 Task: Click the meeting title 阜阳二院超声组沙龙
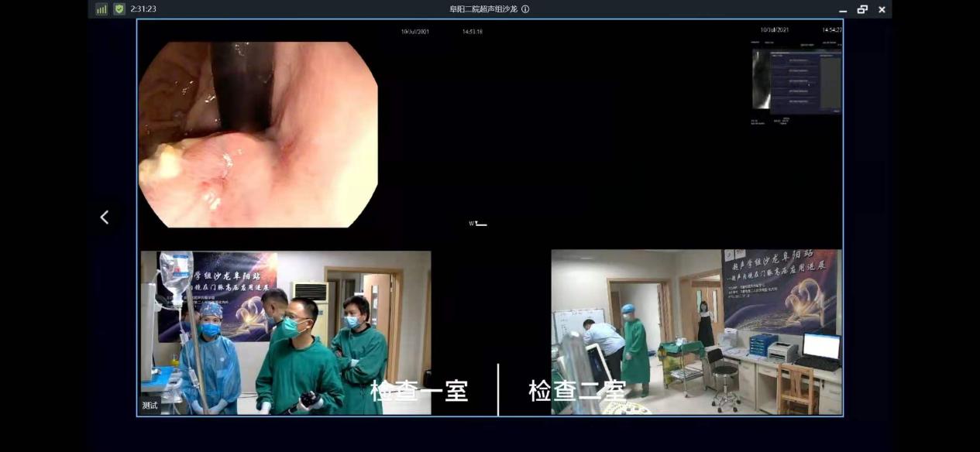click(x=483, y=9)
